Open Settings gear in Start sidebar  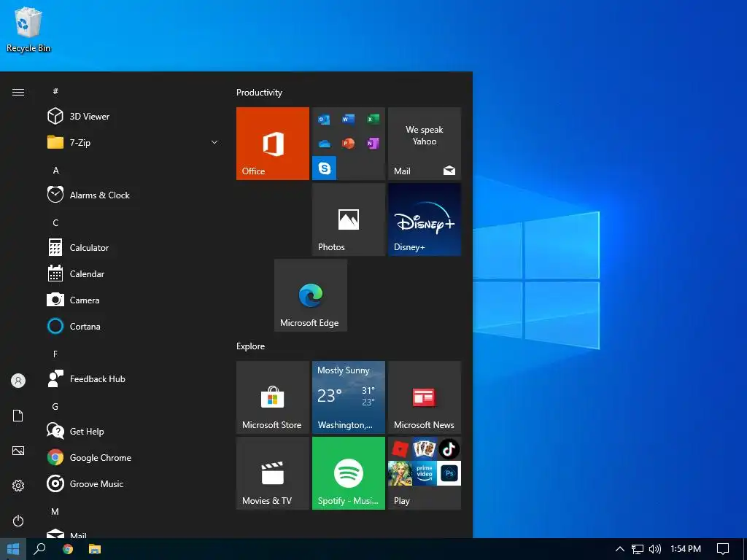[18, 486]
